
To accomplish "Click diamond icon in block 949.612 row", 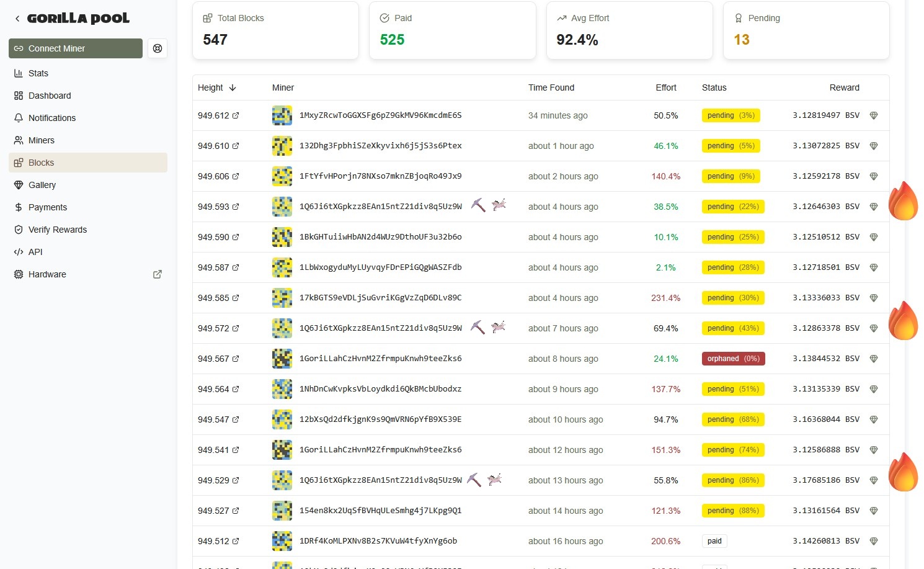I will (874, 115).
